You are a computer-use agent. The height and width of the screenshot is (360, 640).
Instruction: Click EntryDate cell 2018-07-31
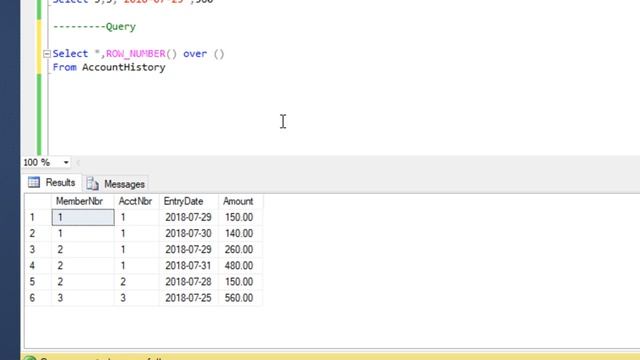(x=188, y=266)
